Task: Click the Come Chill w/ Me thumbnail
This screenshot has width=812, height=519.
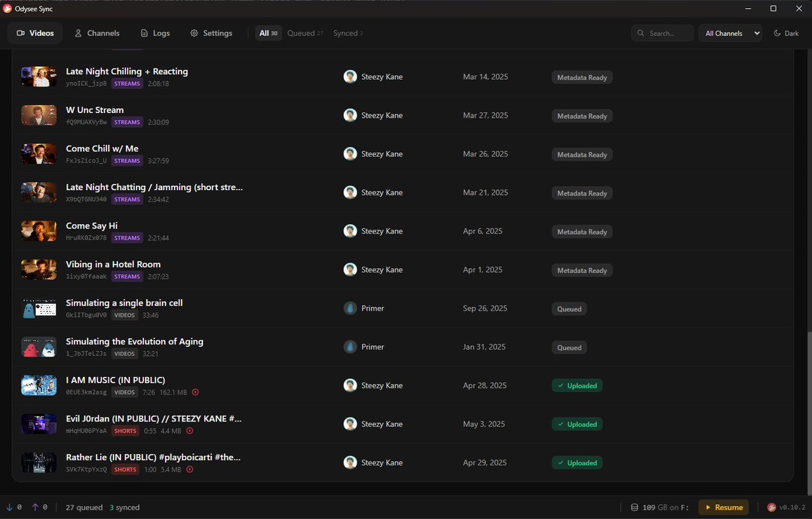Action: (39, 154)
